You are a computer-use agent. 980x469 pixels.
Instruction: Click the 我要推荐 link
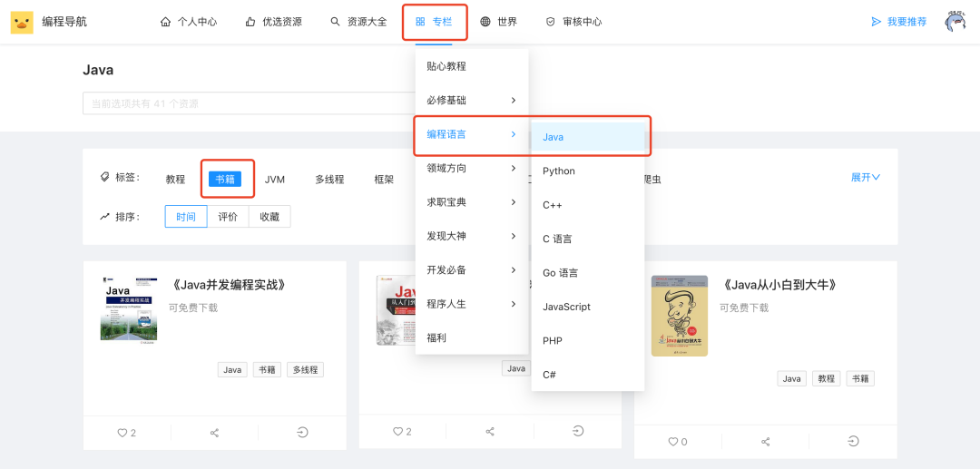pyautogui.click(x=898, y=22)
